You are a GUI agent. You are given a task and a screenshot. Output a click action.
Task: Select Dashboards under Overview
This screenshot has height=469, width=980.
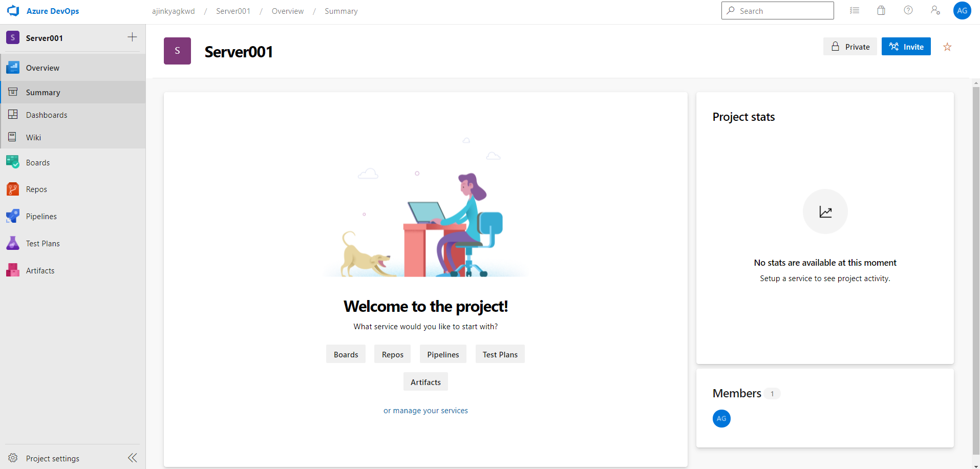pyautogui.click(x=47, y=115)
